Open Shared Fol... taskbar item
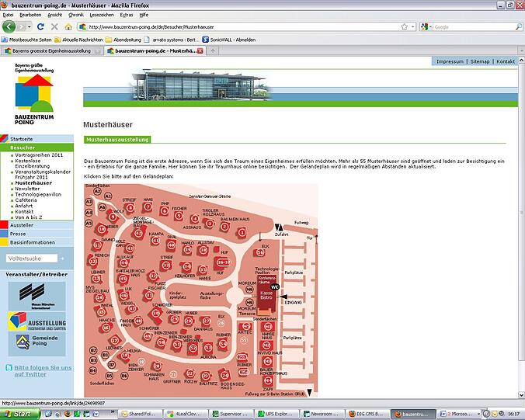Image resolution: width=525 pixels, height=420 pixels. (141, 414)
